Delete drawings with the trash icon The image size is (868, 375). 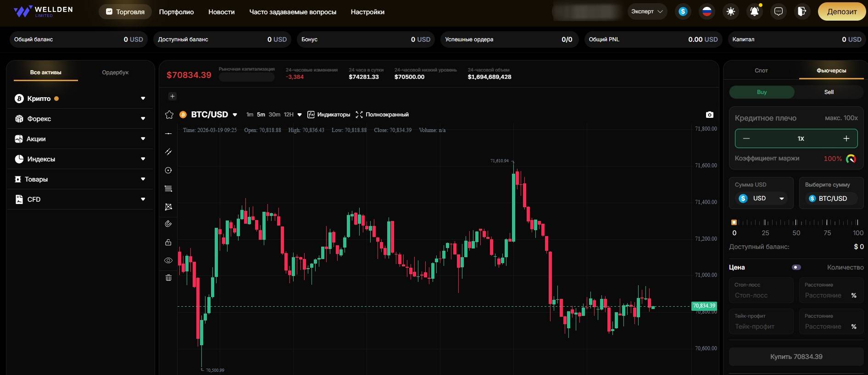[168, 278]
